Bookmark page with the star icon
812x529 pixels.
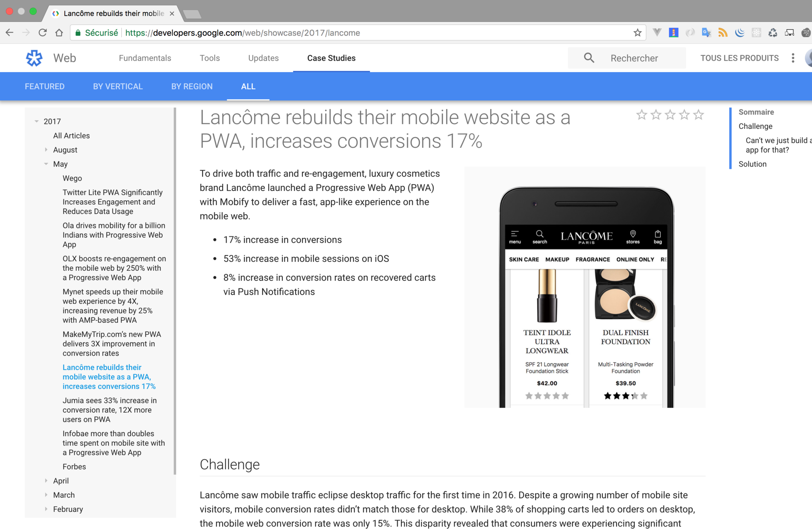[x=637, y=33]
